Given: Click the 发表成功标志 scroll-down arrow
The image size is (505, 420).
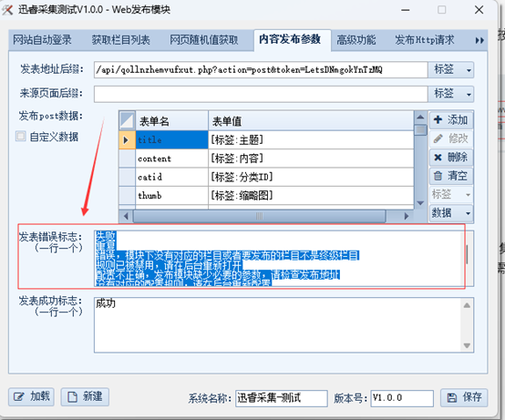Looking at the screenshot, I should (467, 345).
